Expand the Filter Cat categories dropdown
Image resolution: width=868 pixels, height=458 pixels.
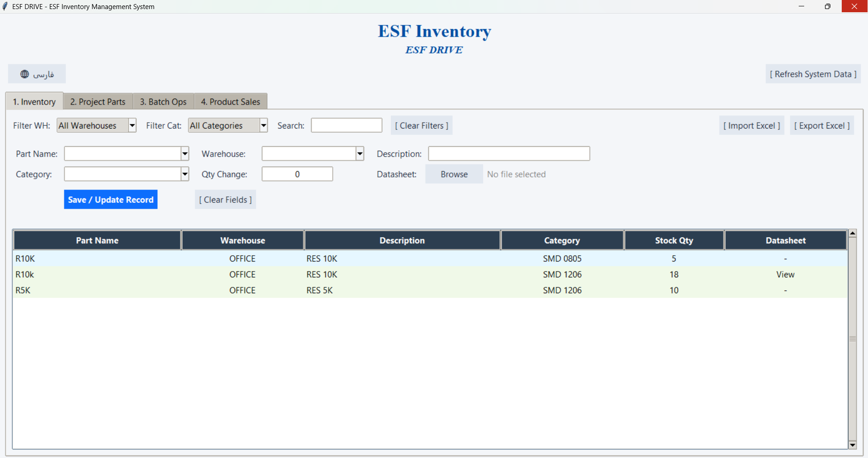click(x=264, y=125)
